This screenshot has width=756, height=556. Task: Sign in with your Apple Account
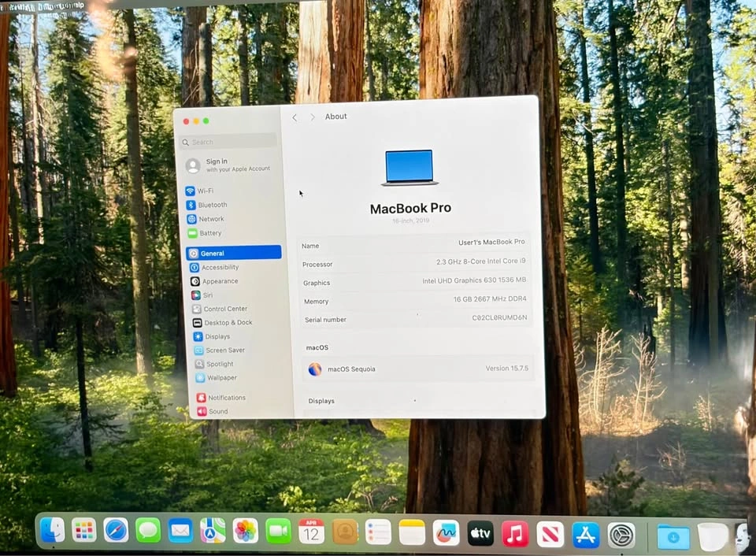[228, 165]
